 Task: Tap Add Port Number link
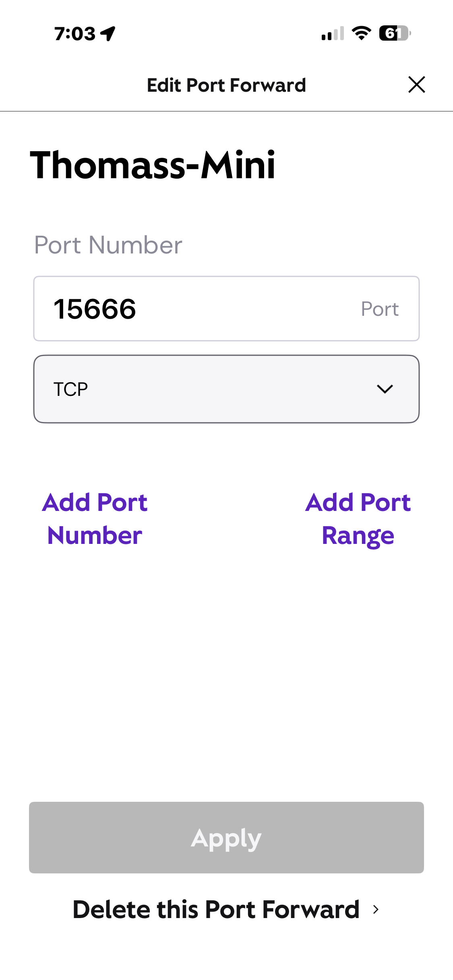pos(95,519)
